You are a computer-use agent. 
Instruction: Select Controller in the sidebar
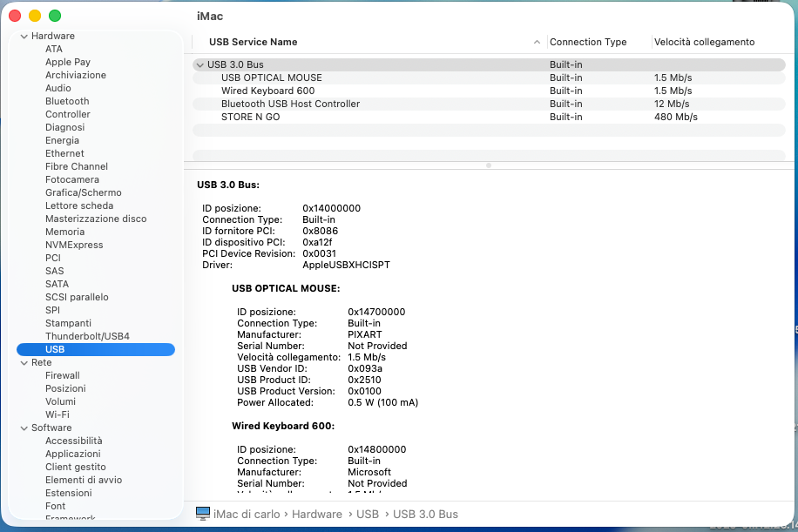(x=68, y=114)
